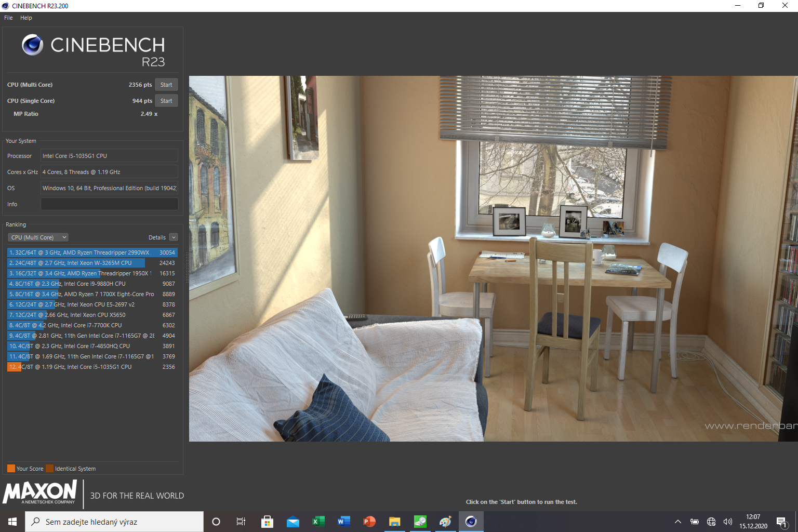The width and height of the screenshot is (798, 532).
Task: Open the Windows Start menu
Action: (x=12, y=522)
